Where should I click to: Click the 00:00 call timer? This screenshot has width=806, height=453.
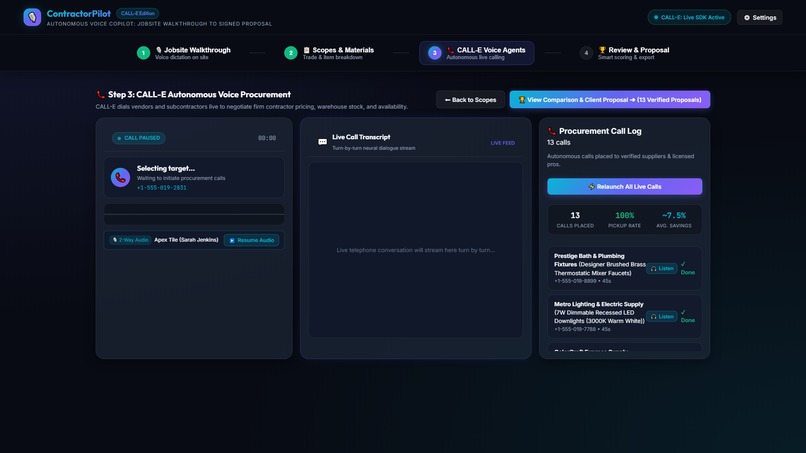click(x=267, y=138)
